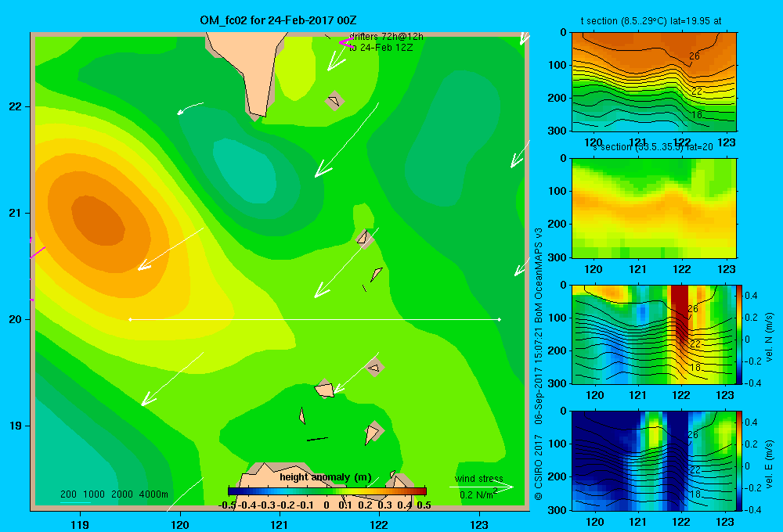This screenshot has height=532, width=783.
Task: Click the 0.5 tick on the height anomaly colorbar
Action: [424, 505]
